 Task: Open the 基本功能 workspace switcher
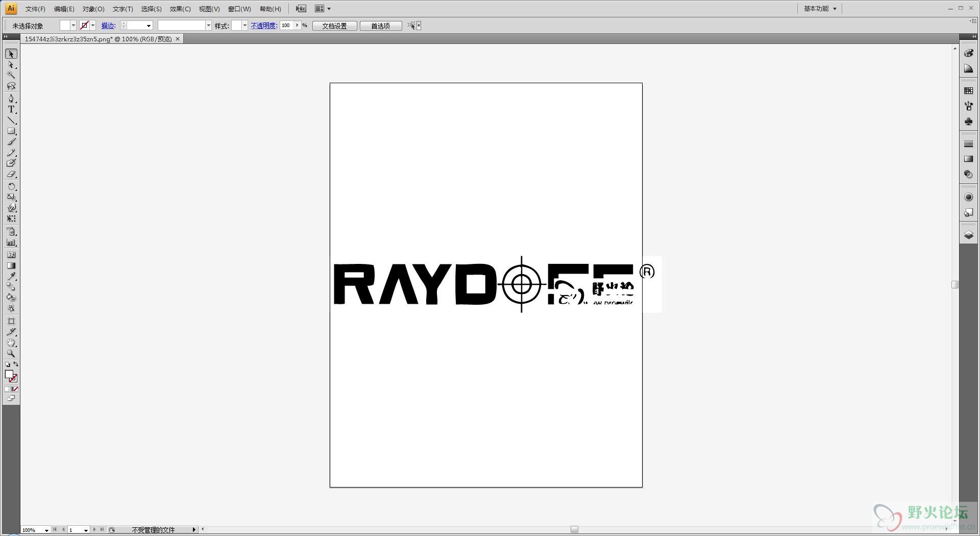pyautogui.click(x=820, y=9)
